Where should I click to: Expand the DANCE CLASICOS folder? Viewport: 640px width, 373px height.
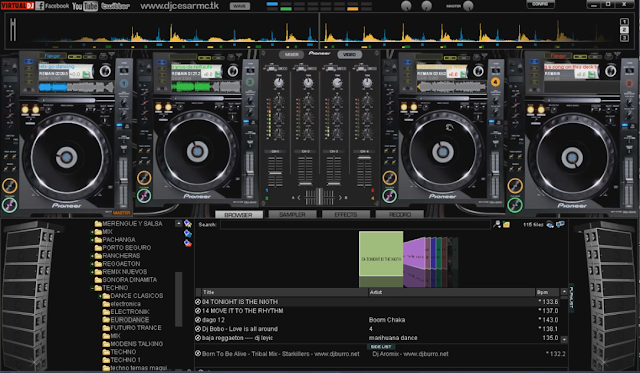[x=100, y=296]
